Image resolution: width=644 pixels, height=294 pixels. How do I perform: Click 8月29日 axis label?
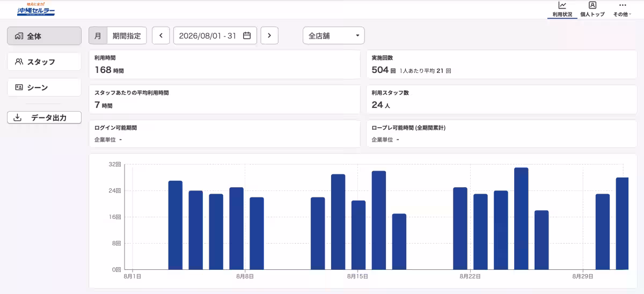tap(583, 276)
